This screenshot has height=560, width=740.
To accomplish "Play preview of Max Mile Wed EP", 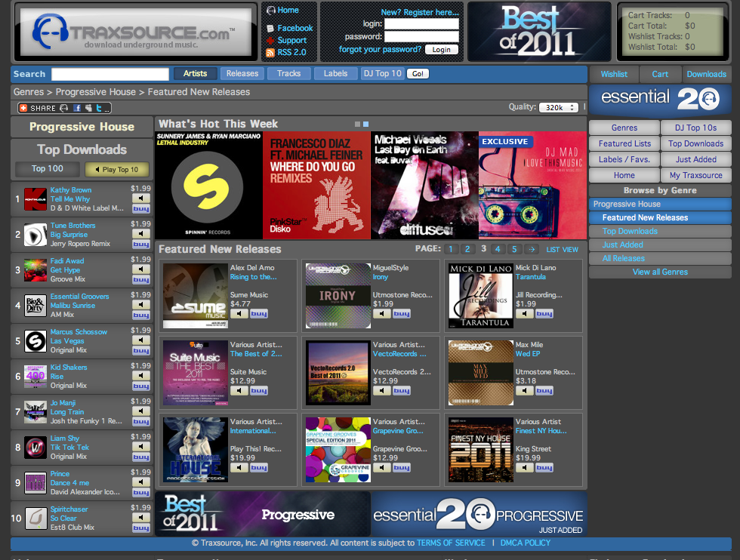I will [524, 391].
